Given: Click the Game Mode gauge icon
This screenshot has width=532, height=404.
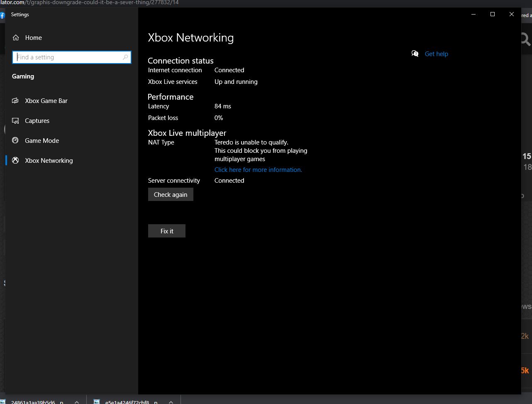Looking at the screenshot, I should click(16, 140).
